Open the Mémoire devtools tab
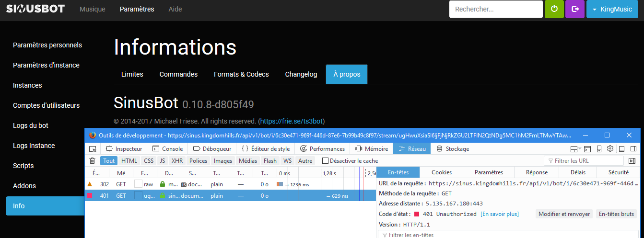This screenshot has height=238, width=644. coord(371,149)
